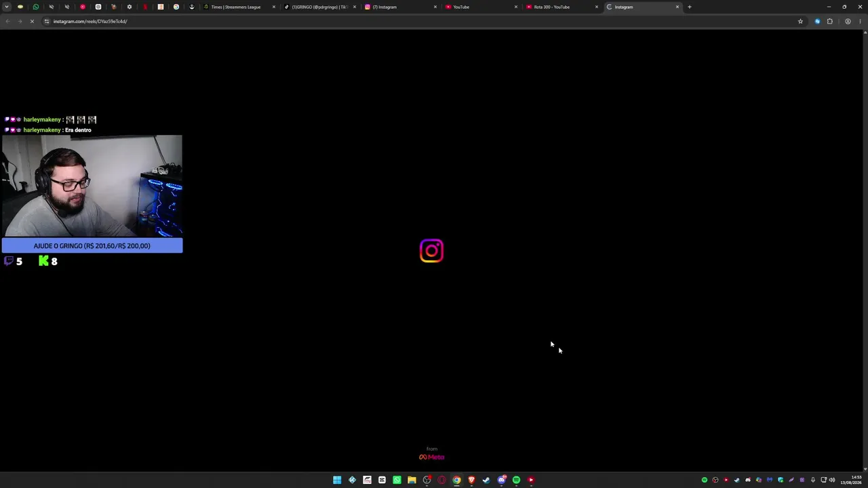868x488 pixels.
Task: Close the active loading Instagram tab
Action: click(x=677, y=7)
